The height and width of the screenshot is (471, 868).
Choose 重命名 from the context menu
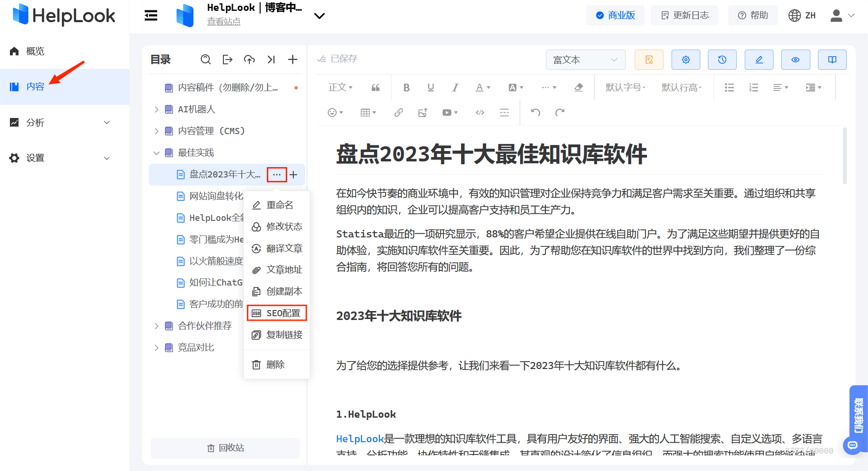click(x=277, y=205)
